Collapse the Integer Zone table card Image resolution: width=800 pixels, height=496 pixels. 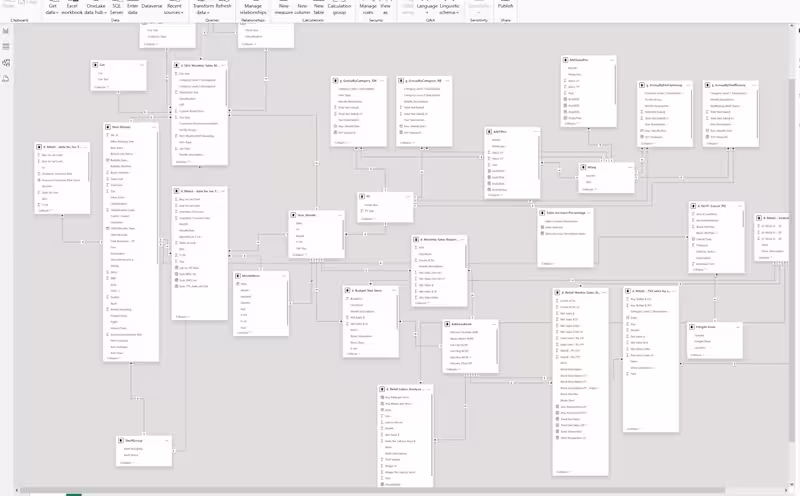click(698, 355)
